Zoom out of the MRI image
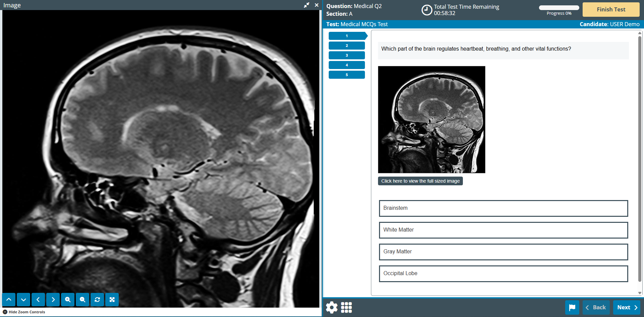 83,300
